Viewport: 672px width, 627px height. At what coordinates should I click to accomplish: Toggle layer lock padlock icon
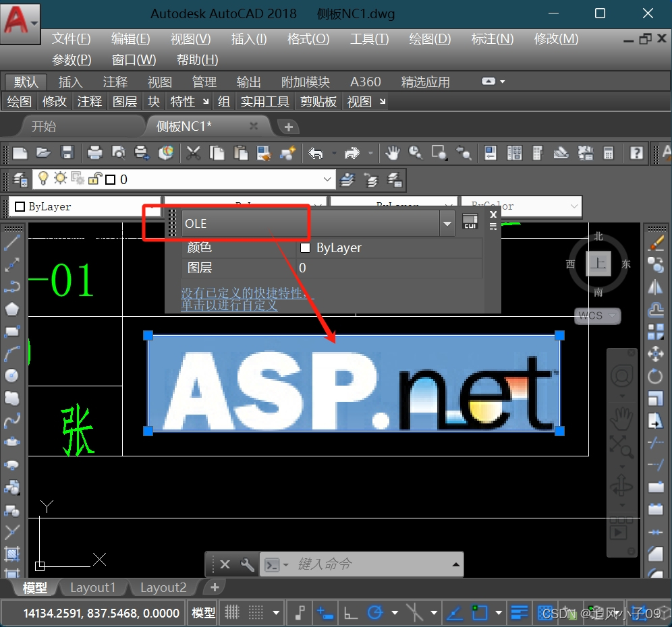94,179
